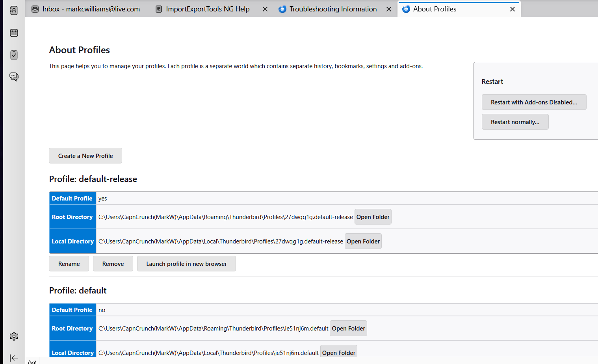Screen dimensions: 598x364
Task: Click the Restart normally button
Action: click(515, 122)
